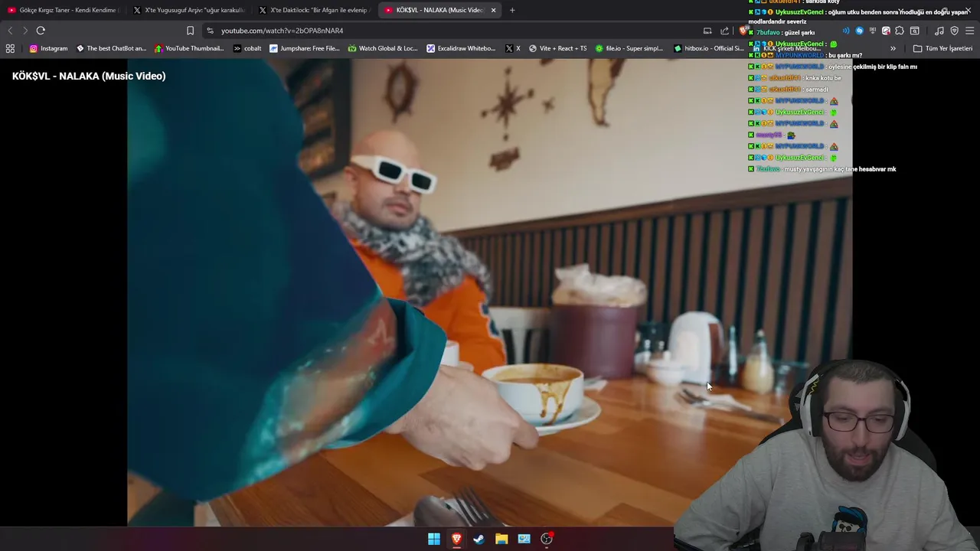Open the Windows Start menu
Viewport: 980px width, 551px height.
(x=434, y=539)
